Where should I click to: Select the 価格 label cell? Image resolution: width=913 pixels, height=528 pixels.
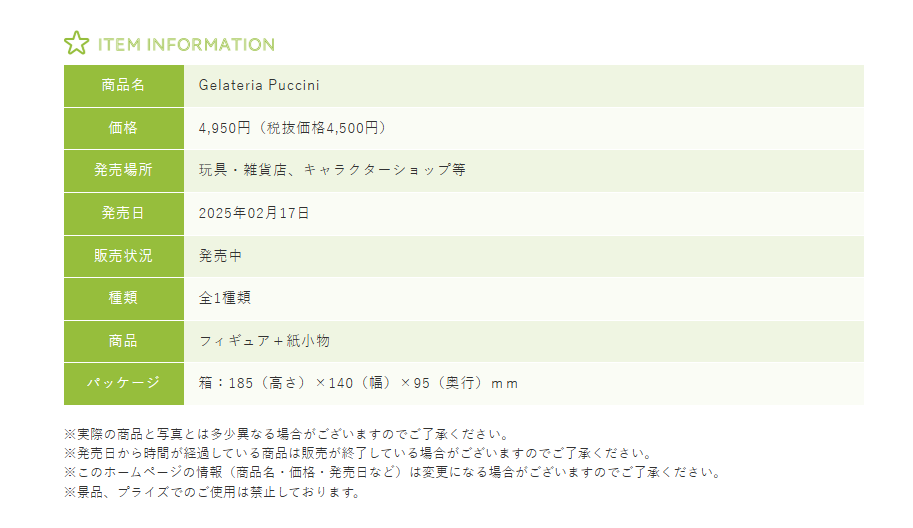[124, 128]
